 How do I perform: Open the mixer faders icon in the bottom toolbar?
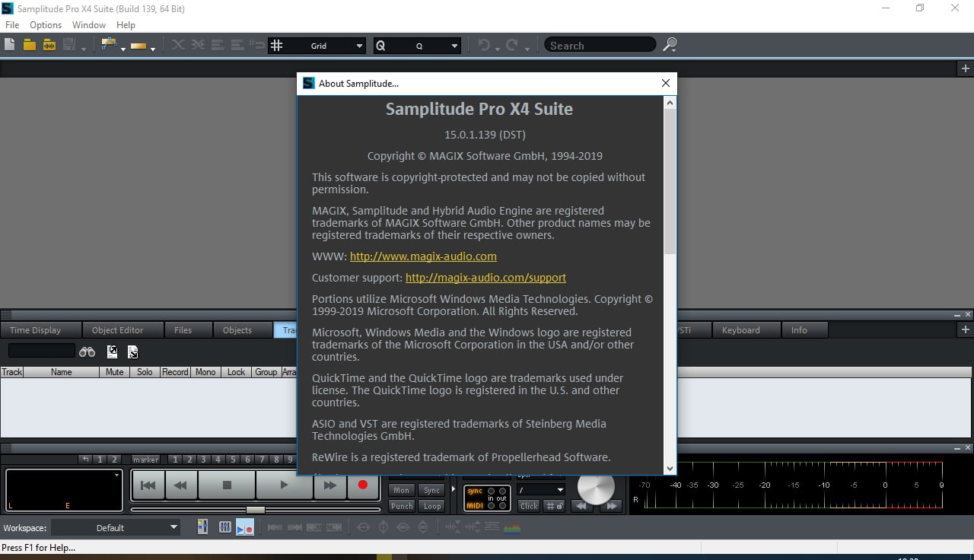click(x=225, y=527)
